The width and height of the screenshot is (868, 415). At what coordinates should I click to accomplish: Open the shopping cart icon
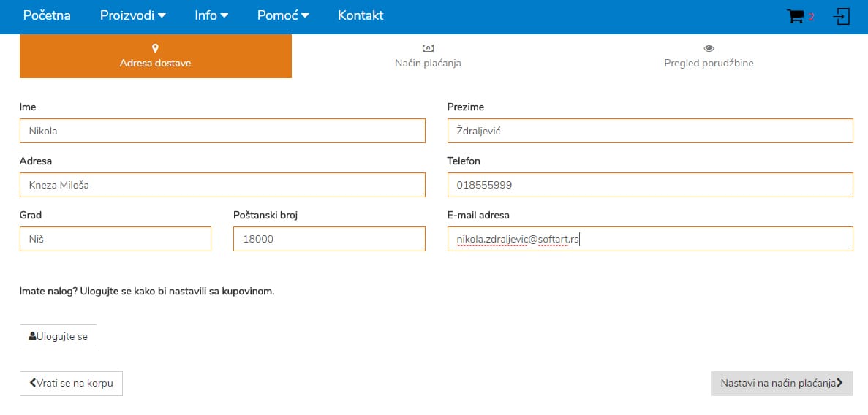coord(795,17)
